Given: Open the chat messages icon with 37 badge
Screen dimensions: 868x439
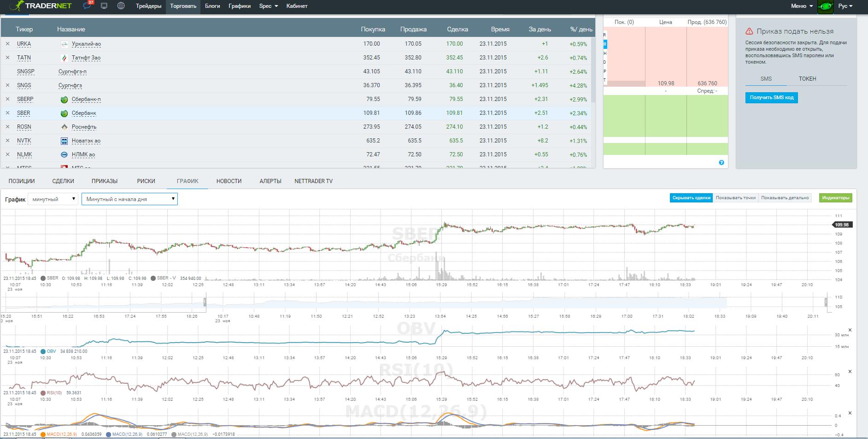Looking at the screenshot, I should point(87,6).
